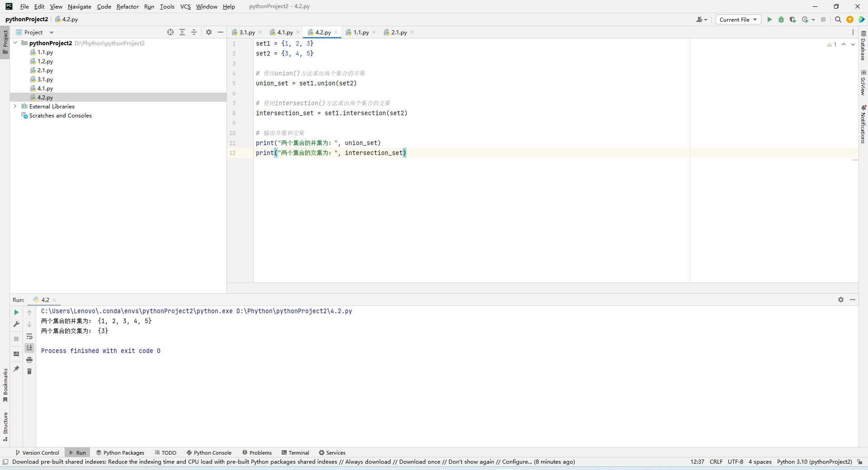The height and width of the screenshot is (470, 868).
Task: Click CRLF line separator in status bar
Action: click(x=716, y=461)
